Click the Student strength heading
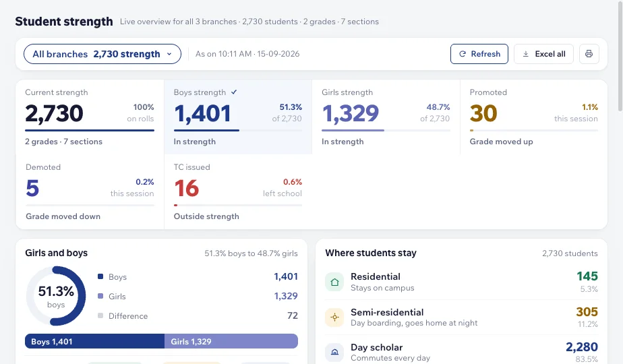Image resolution: width=623 pixels, height=364 pixels. 64,22
